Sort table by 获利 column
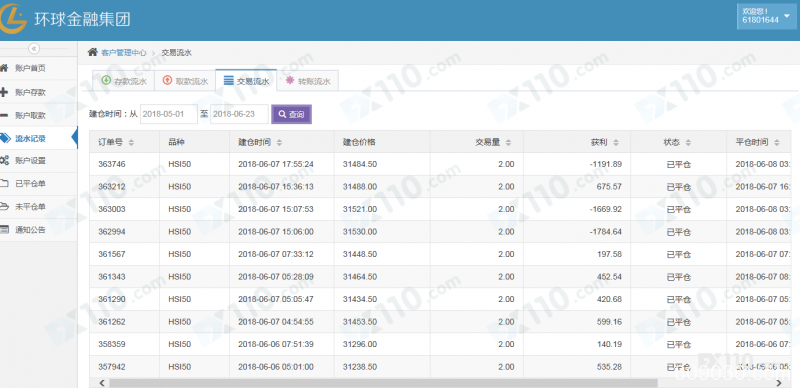This screenshot has width=800, height=388. [x=616, y=142]
